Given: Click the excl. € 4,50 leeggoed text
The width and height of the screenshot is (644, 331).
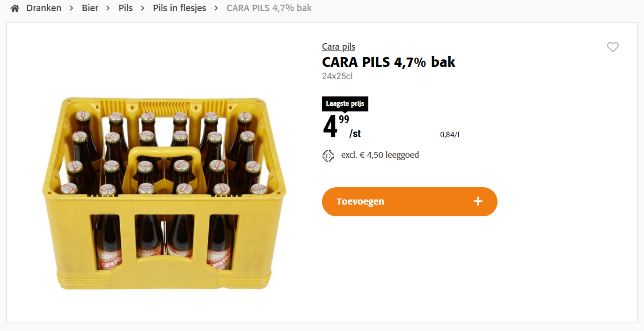Looking at the screenshot, I should 380,155.
